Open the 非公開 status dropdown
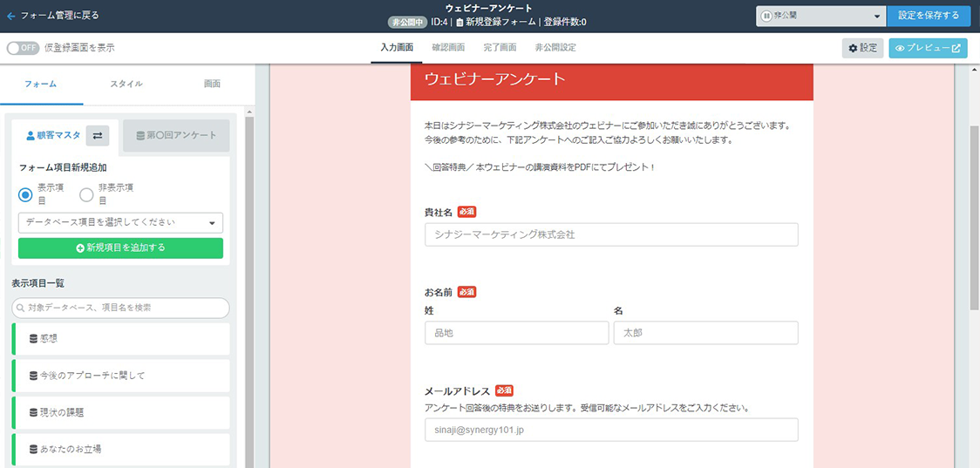Screen dimensions: 980x468 coord(820,16)
